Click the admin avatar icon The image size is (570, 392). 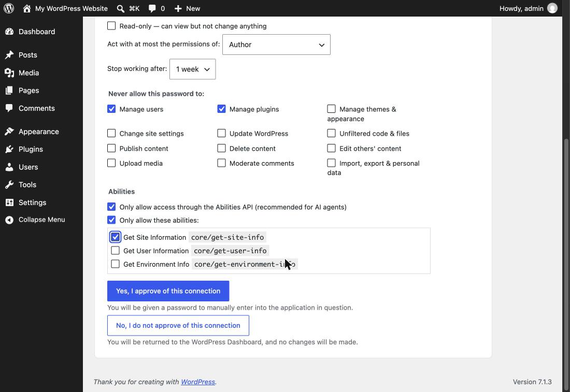click(552, 8)
